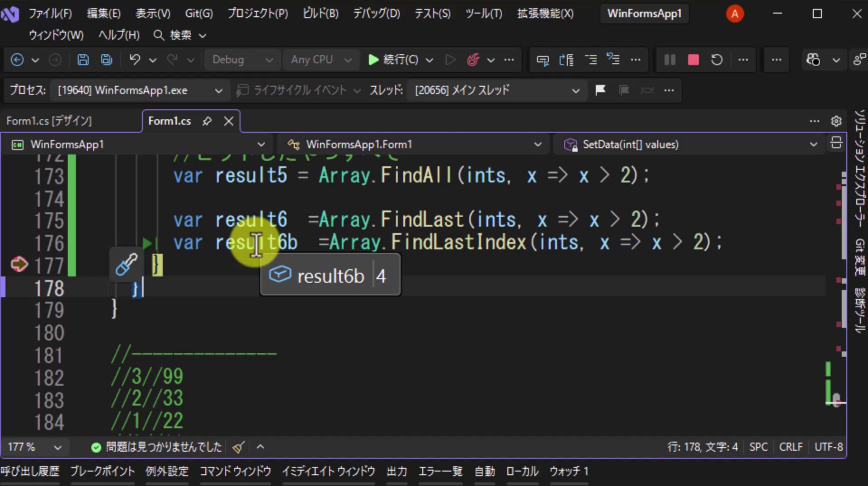Open the ソリューション エクスプローラー side tab
868x486 pixels.
859,168
